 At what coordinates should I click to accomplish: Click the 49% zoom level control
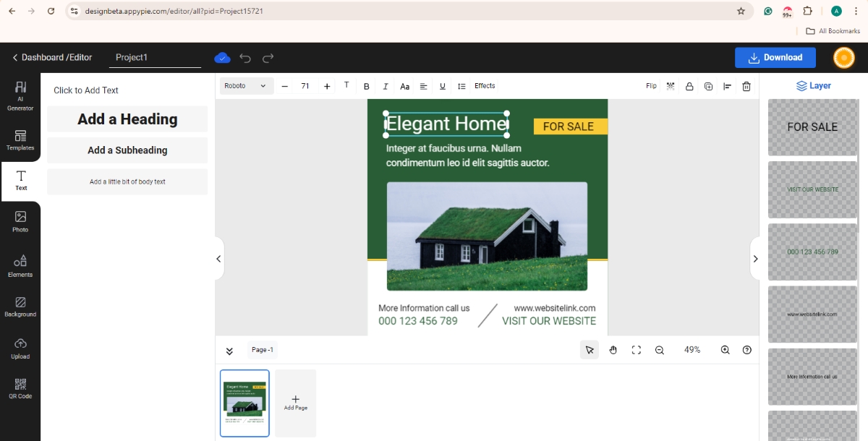[692, 350]
